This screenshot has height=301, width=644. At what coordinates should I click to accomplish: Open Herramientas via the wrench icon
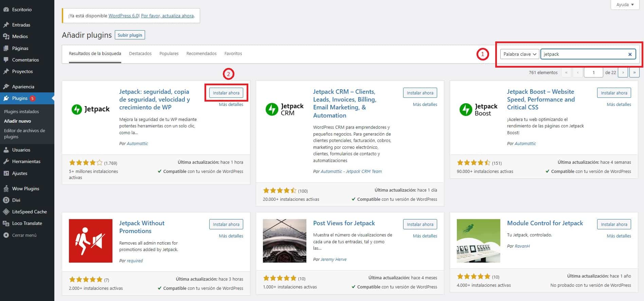pos(6,161)
